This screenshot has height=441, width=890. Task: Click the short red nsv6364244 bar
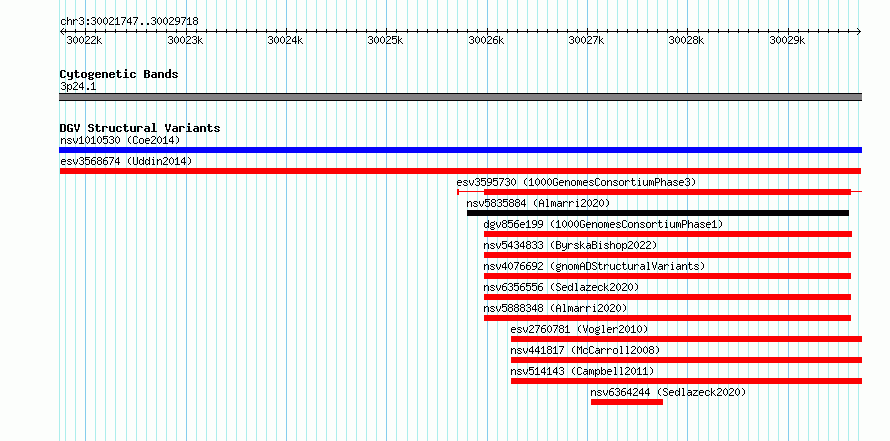(x=627, y=402)
